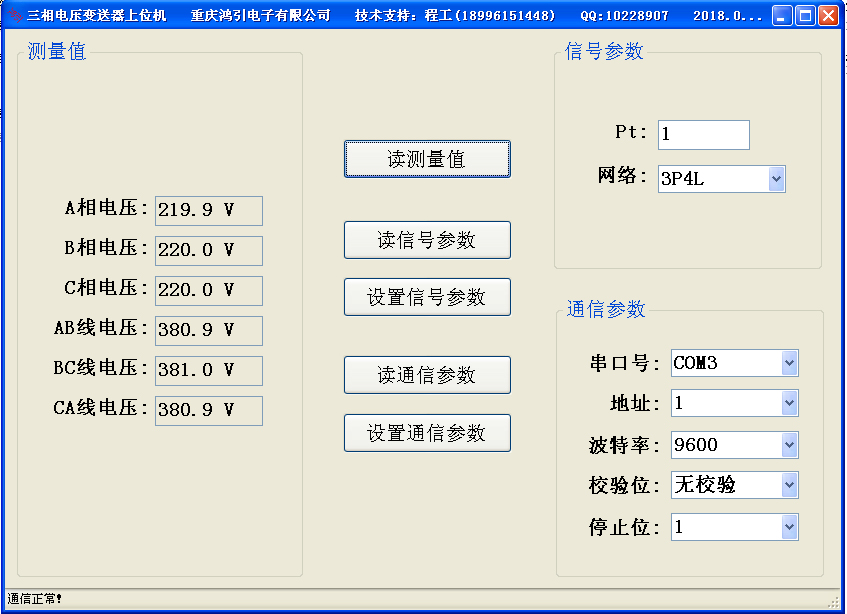The width and height of the screenshot is (847, 614).
Task: Click the 波特率 label
Action: (624, 446)
